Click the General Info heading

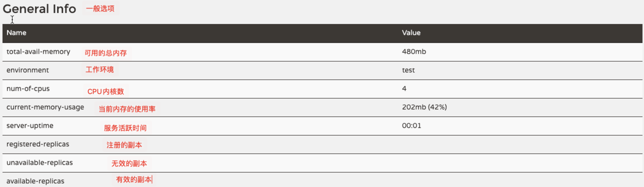click(x=39, y=9)
